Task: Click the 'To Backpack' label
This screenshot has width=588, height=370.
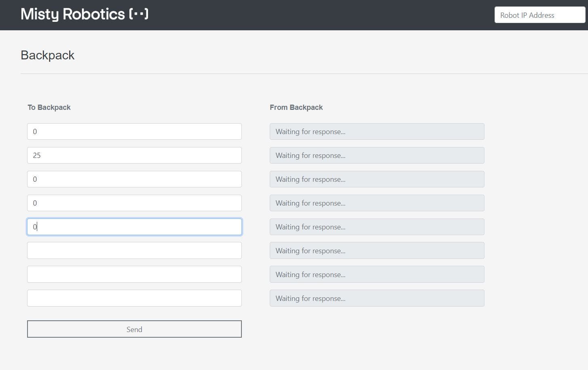Action: point(49,107)
